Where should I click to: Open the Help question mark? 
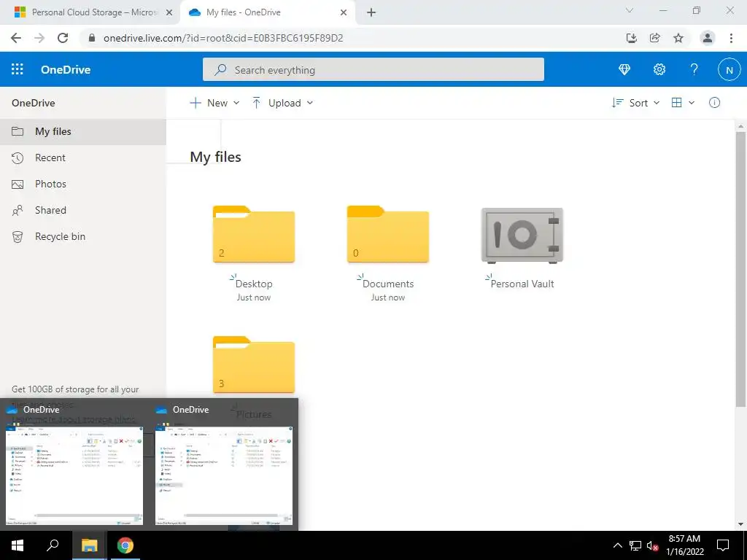(x=694, y=69)
